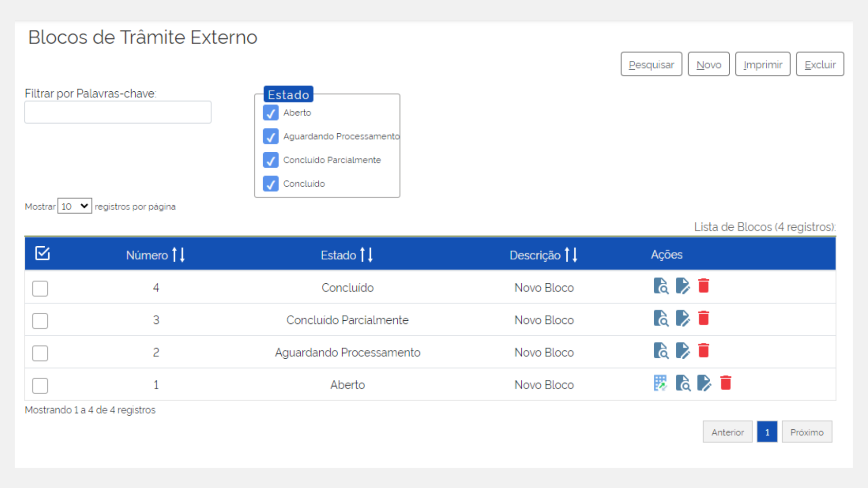View processes of block 3

[661, 319]
